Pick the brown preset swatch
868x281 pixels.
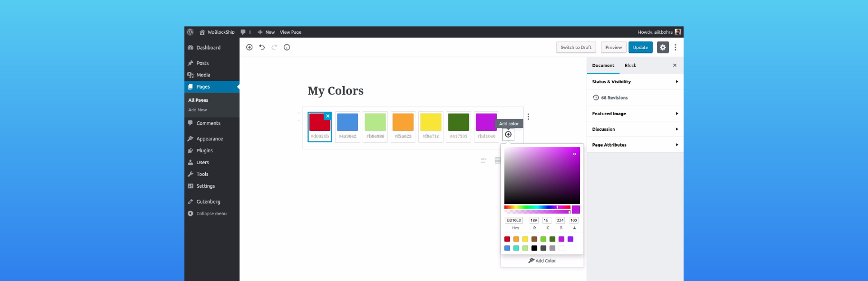534,239
